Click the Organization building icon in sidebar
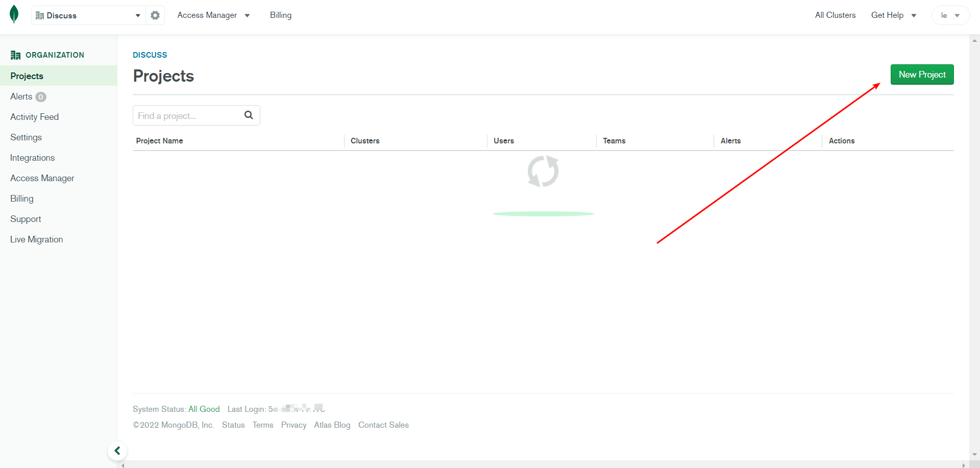Screen dimensions: 980x468 (15, 55)
